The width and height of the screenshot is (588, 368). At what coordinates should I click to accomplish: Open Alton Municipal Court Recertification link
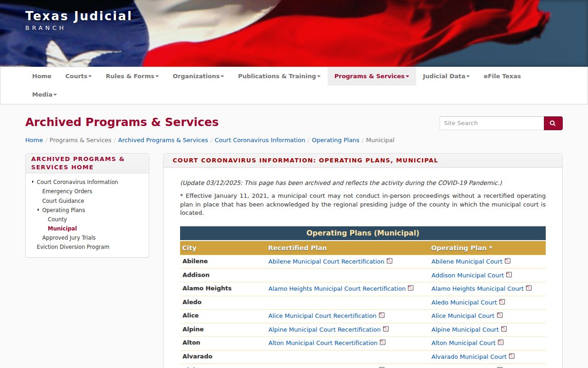click(323, 343)
